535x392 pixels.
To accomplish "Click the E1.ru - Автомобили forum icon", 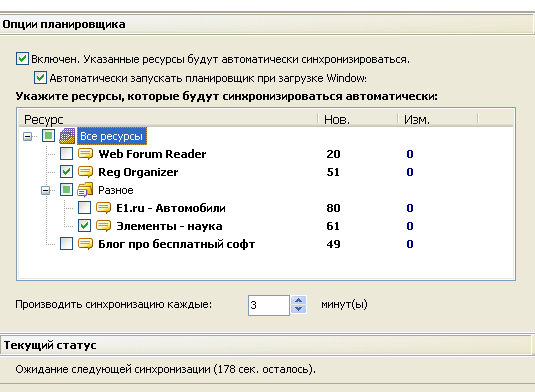I will (103, 208).
